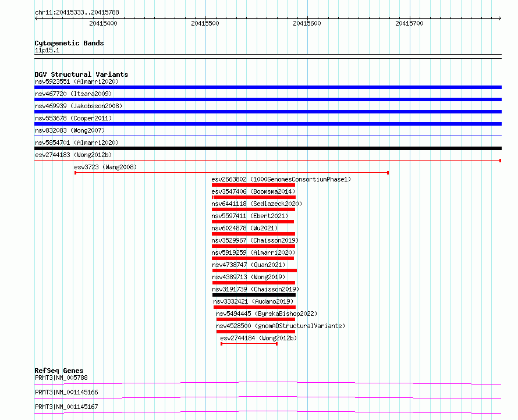Open nsv5597411 (Ebert2021) label
This screenshot has height=420, width=518.
tap(250, 216)
